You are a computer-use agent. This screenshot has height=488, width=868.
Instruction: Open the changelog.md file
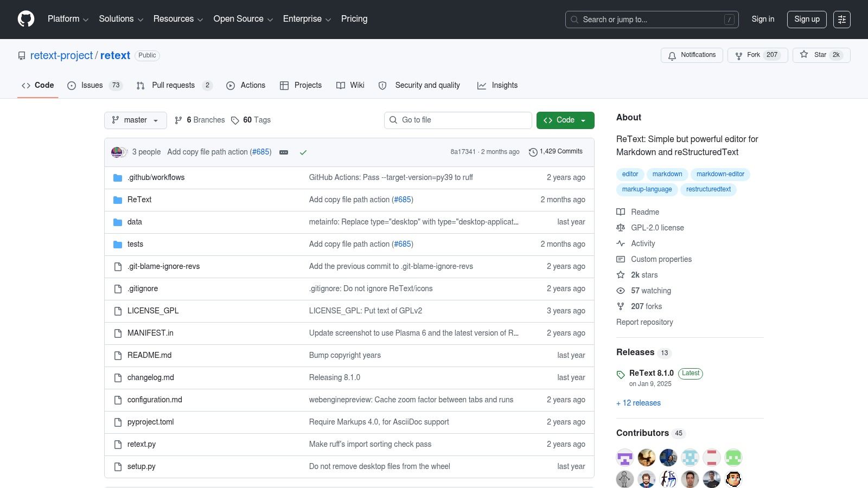(x=151, y=377)
